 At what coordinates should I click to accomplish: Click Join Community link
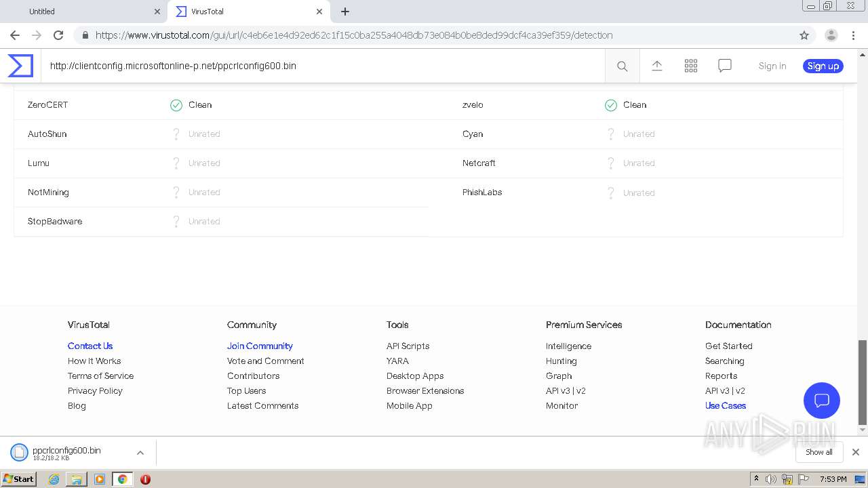coord(260,346)
